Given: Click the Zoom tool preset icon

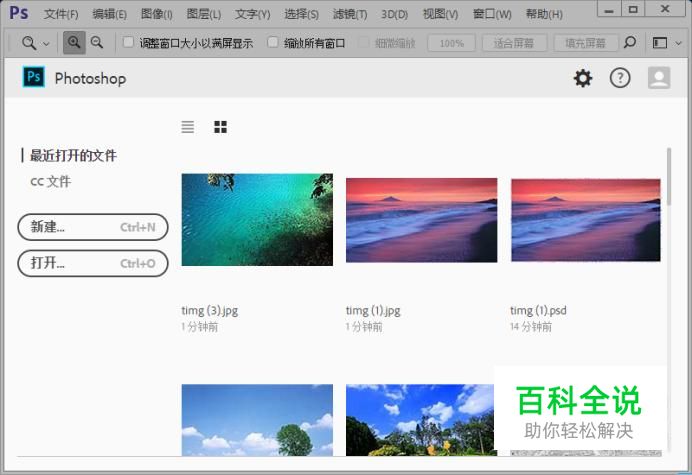Looking at the screenshot, I should 29,43.
